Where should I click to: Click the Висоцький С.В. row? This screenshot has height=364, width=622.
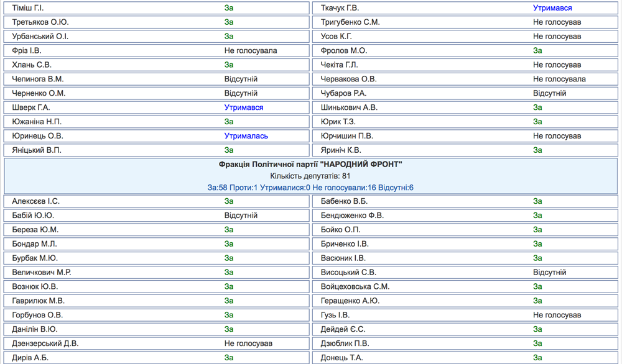[x=465, y=273]
